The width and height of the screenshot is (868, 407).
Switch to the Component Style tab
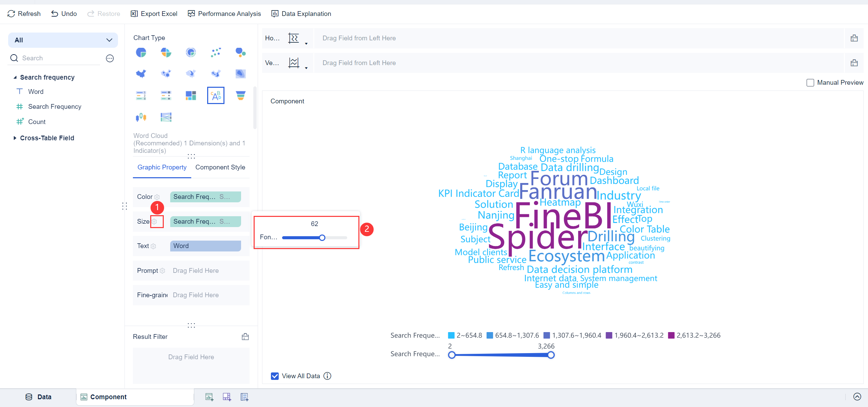(220, 167)
